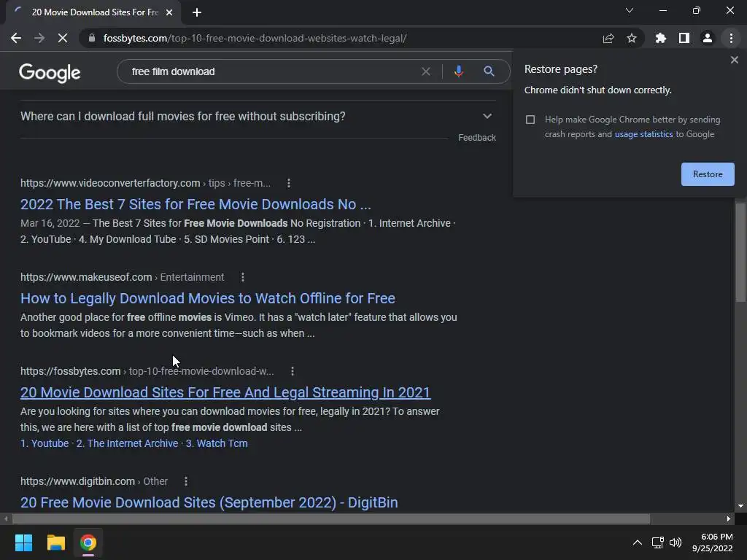
Task: Restore the previous pages
Action: 708,174
